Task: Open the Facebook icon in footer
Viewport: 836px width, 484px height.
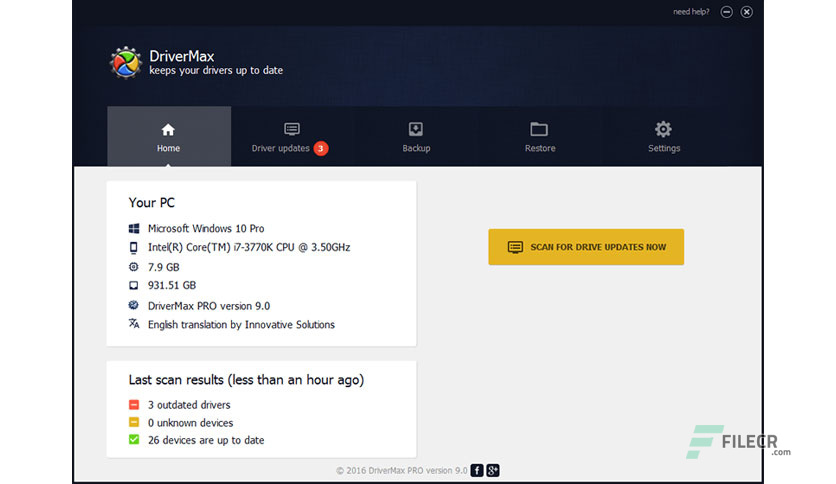Action: [x=477, y=470]
